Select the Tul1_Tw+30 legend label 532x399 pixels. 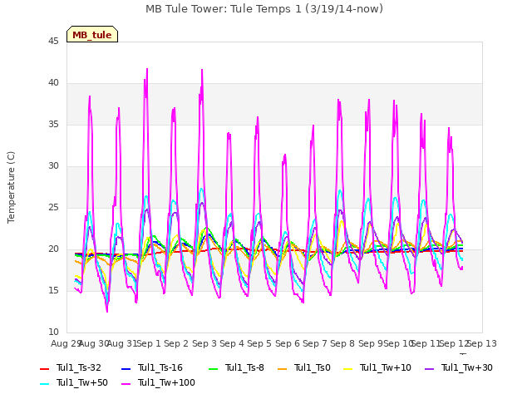[x=467, y=367]
